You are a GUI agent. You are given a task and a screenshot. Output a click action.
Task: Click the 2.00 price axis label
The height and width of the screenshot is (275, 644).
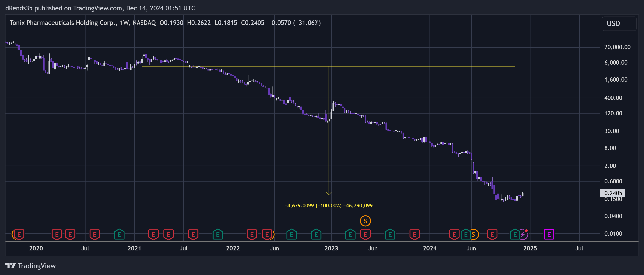610,166
